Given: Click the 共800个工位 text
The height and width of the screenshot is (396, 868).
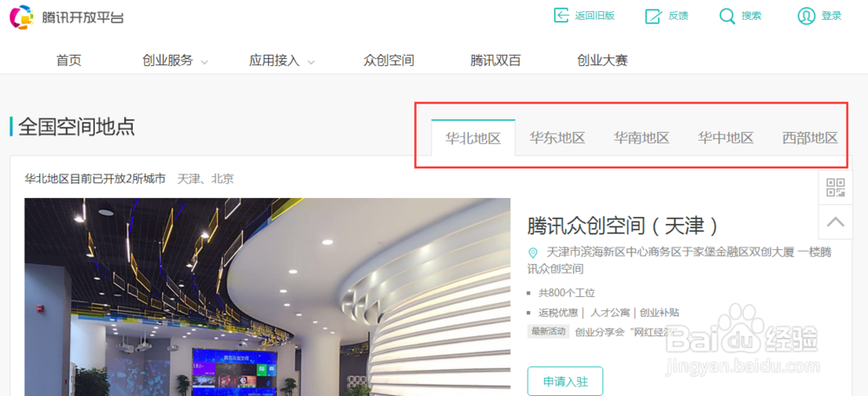Looking at the screenshot, I should 567,293.
